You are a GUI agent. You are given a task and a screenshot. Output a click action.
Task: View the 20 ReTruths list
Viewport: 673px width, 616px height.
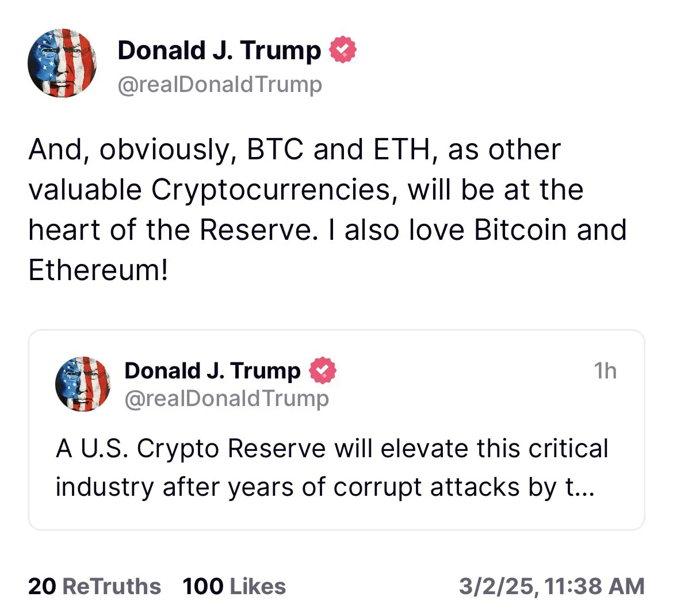(94, 586)
